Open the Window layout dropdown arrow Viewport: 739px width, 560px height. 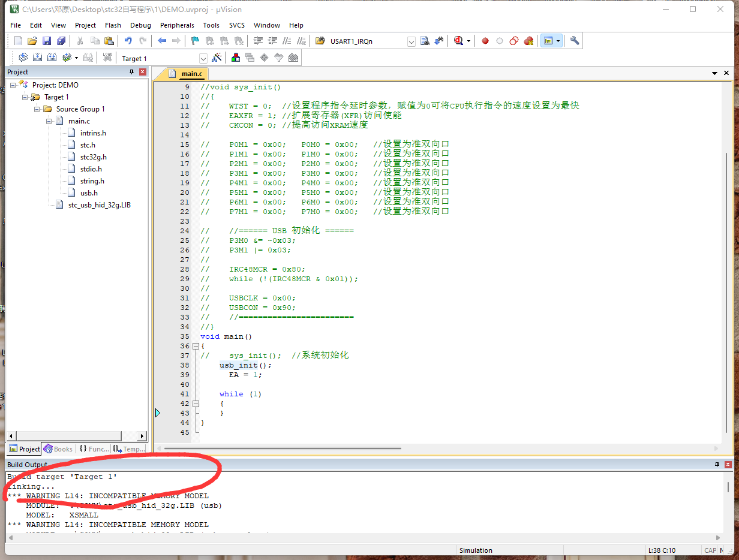click(x=558, y=41)
